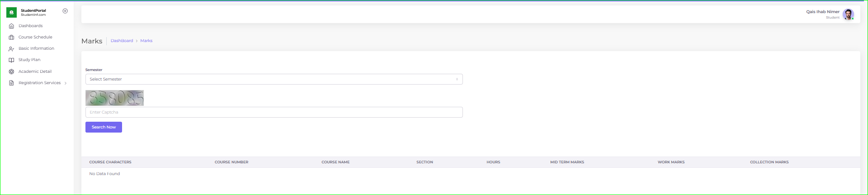Click the Enter Captcha text field
The width and height of the screenshot is (868, 195).
(x=274, y=112)
